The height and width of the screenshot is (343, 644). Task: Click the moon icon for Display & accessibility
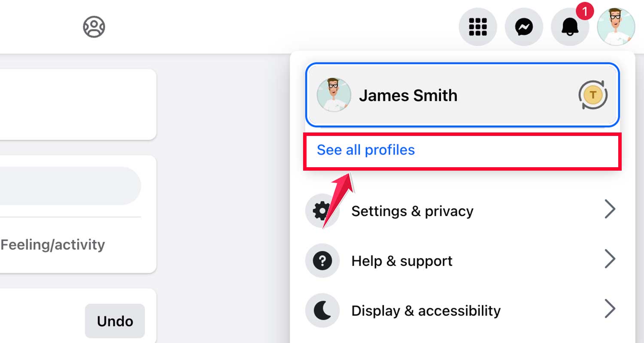coord(322,310)
